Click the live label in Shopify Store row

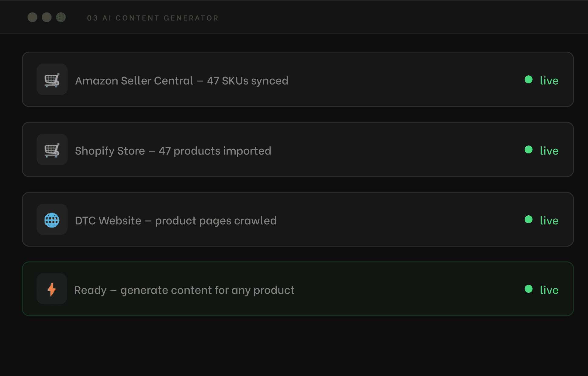pos(549,151)
